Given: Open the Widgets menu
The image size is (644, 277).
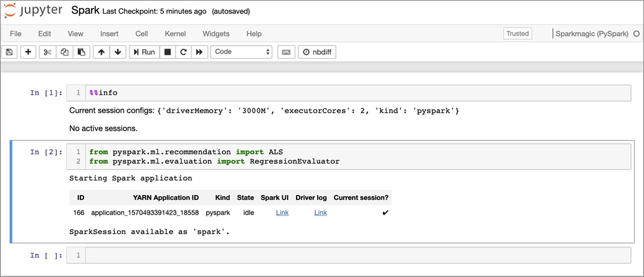Looking at the screenshot, I should tap(216, 34).
